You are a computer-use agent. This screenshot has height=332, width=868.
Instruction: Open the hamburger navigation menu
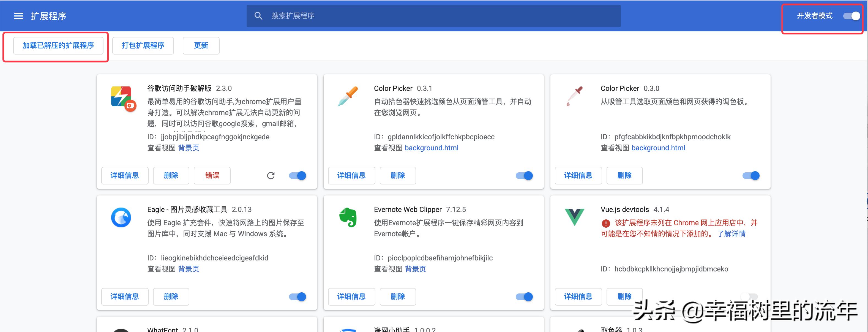[18, 15]
